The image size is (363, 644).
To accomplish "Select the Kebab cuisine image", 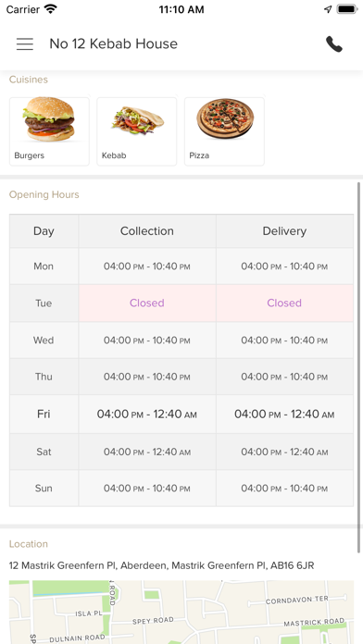I will tap(137, 120).
